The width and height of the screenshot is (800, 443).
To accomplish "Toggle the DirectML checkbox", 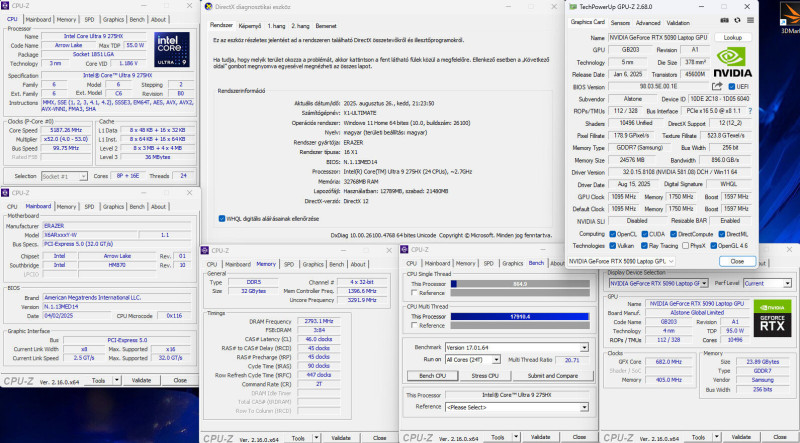I will tap(721, 234).
